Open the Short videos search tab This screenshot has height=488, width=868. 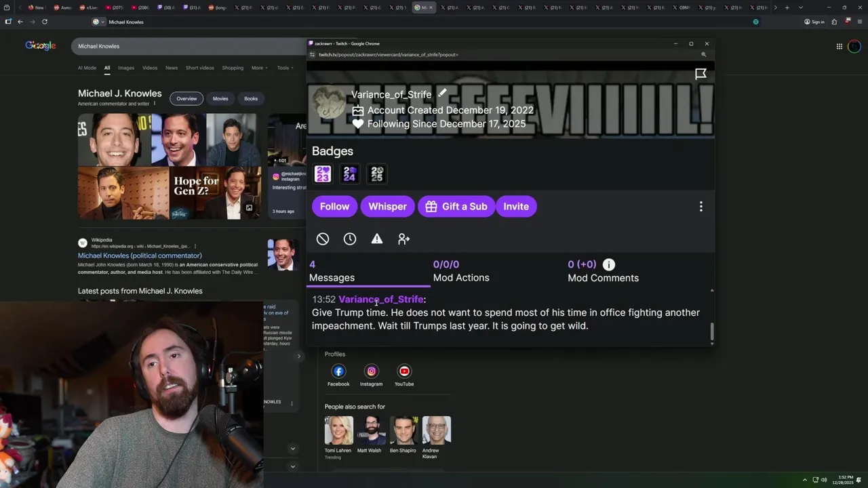click(x=200, y=68)
